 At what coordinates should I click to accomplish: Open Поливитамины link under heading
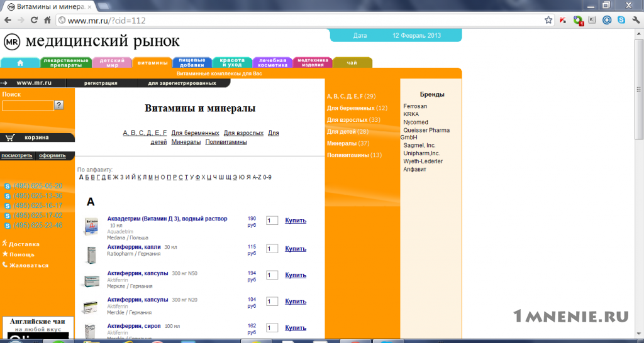(x=226, y=142)
